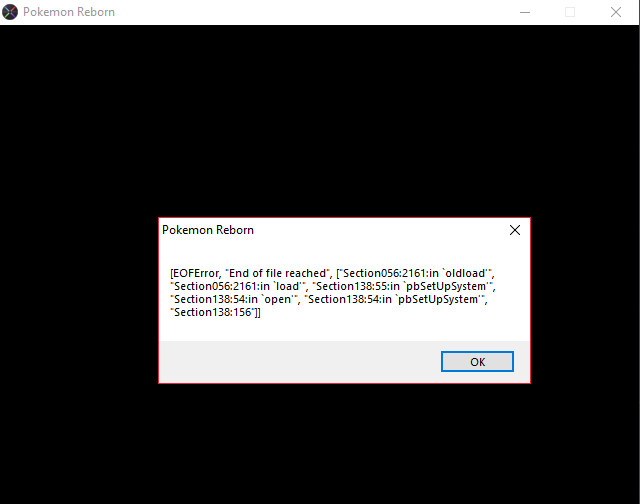Click the final Section138:156 trace line

click(215, 312)
